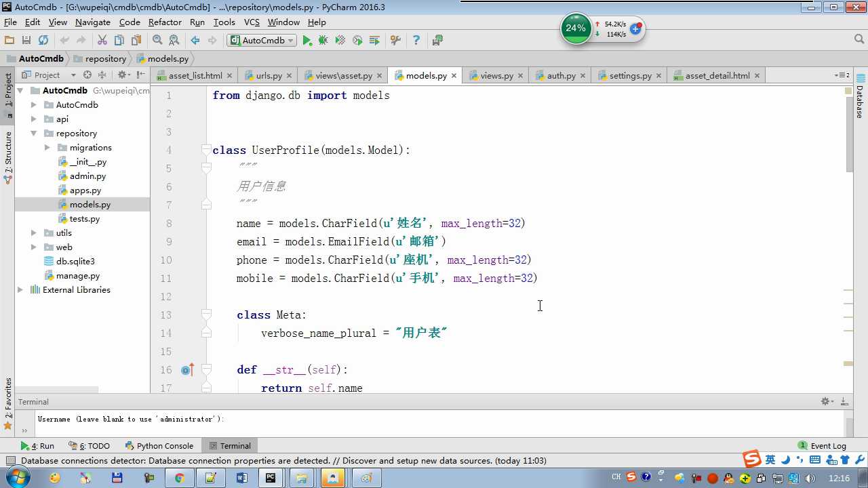Switch to the settings.py tab
The width and height of the screenshot is (868, 488).
pyautogui.click(x=630, y=76)
